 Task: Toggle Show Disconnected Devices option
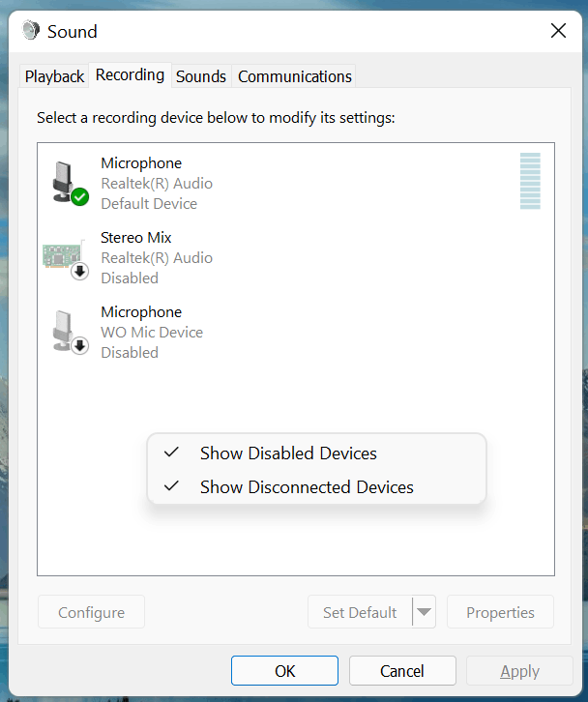(x=307, y=487)
